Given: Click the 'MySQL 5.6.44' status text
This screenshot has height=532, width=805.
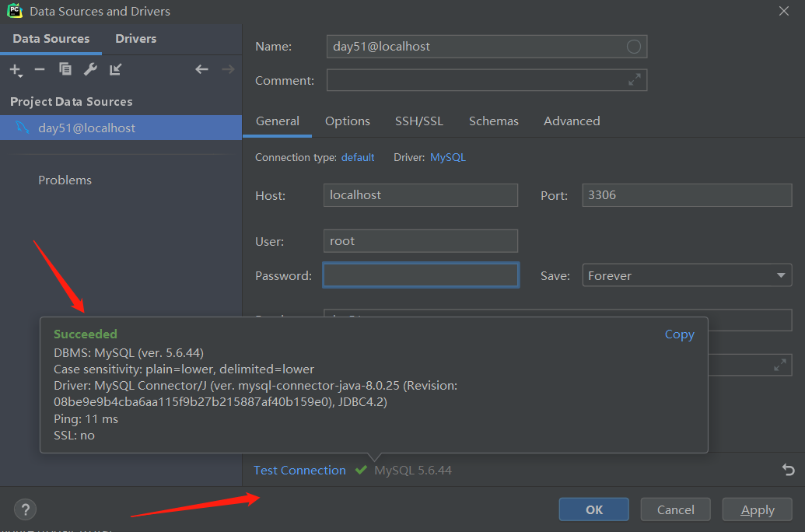Looking at the screenshot, I should pos(413,470).
